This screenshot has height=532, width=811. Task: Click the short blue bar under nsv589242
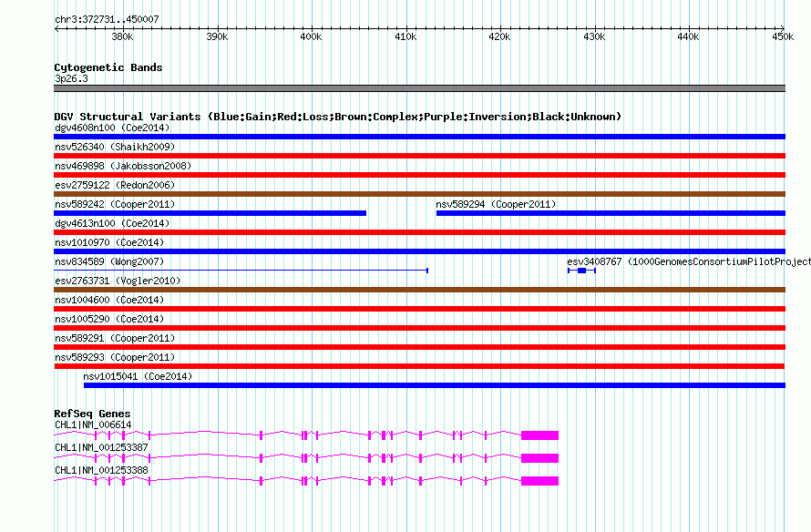[x=210, y=213]
